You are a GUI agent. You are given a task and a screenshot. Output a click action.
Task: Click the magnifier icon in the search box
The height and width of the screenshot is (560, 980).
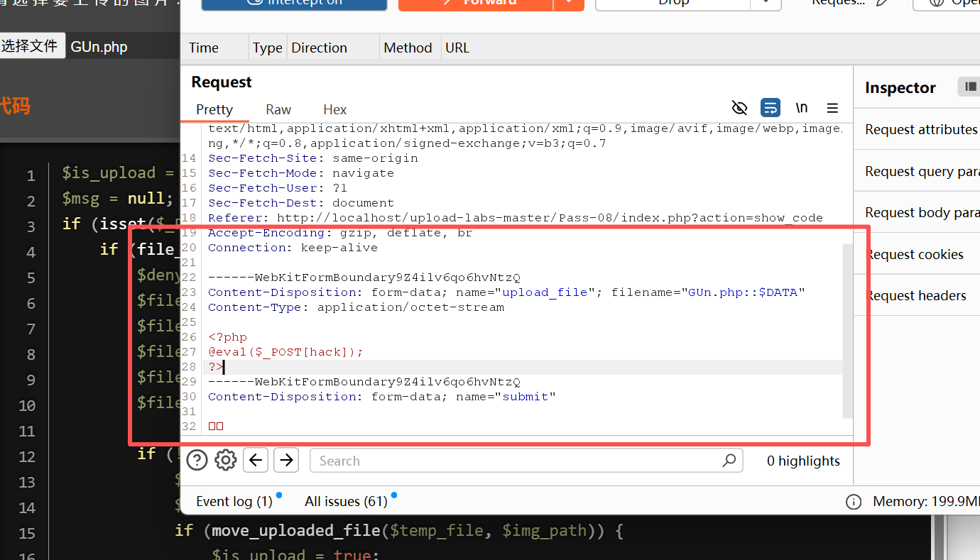coord(729,461)
